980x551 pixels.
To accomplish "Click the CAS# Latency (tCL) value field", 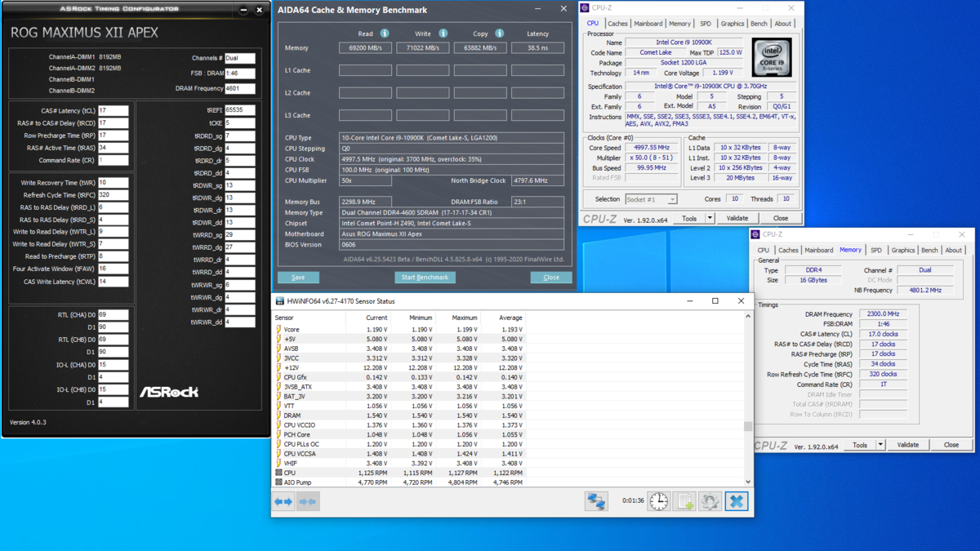I will pos(113,111).
